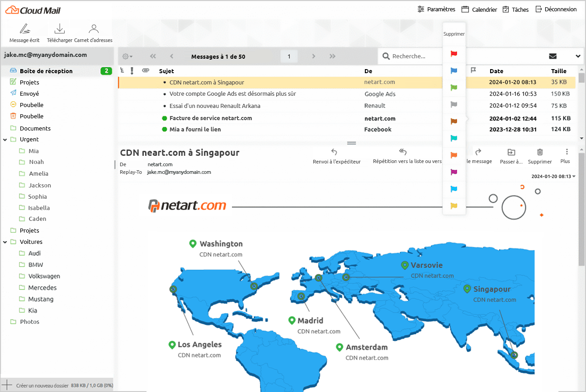Click the reply-all Répétition vers la liste icon
This screenshot has height=392, width=586.
click(403, 152)
